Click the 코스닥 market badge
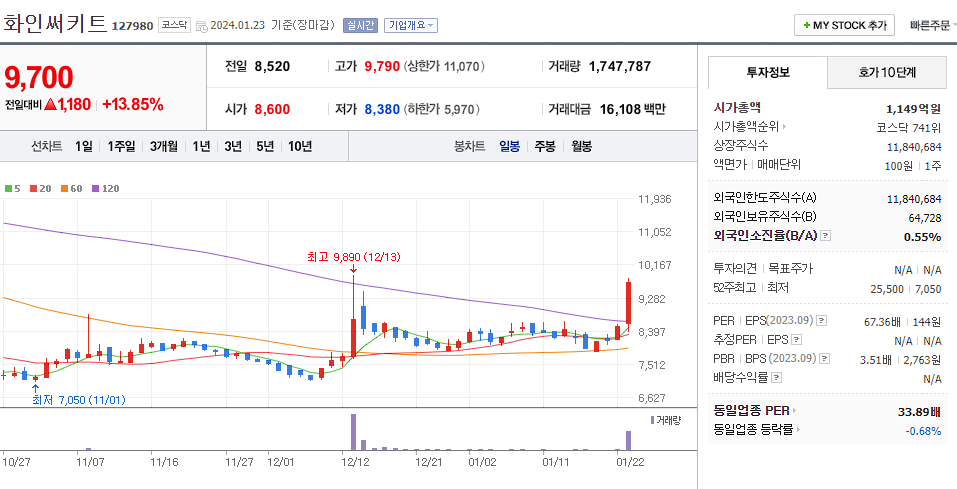The image size is (957, 489). (175, 26)
